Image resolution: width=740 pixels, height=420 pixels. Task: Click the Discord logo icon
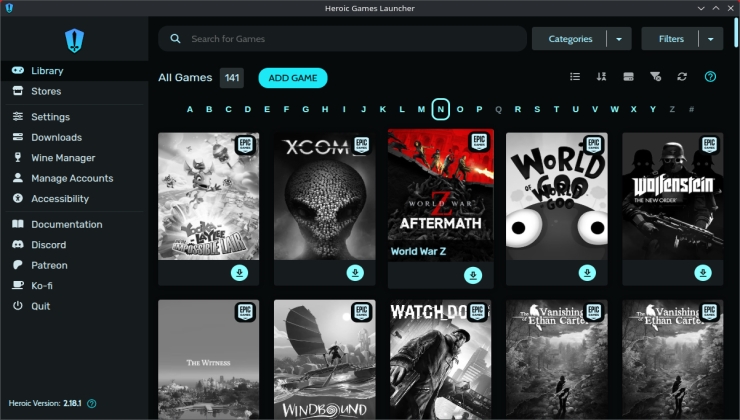[18, 244]
